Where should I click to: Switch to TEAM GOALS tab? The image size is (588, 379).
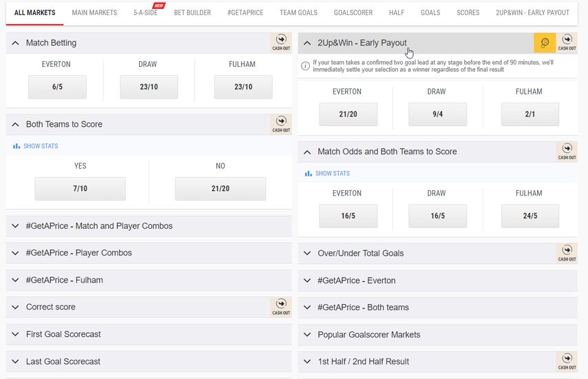tap(299, 13)
